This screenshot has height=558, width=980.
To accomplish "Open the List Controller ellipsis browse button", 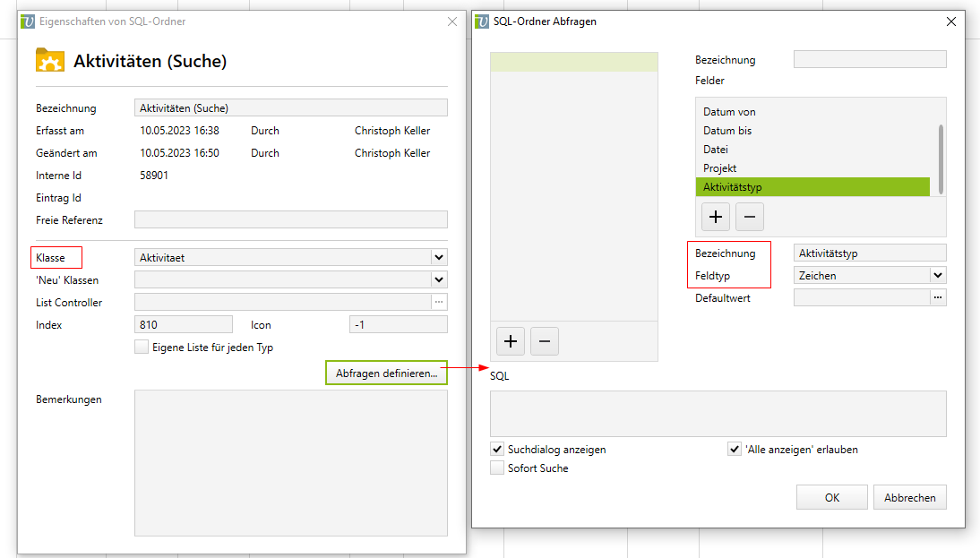I will click(x=439, y=302).
